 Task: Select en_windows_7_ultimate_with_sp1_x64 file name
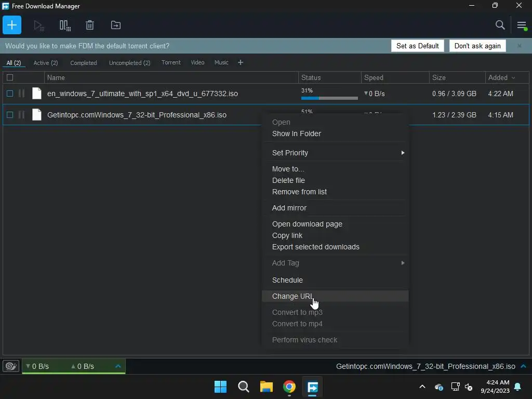(142, 94)
